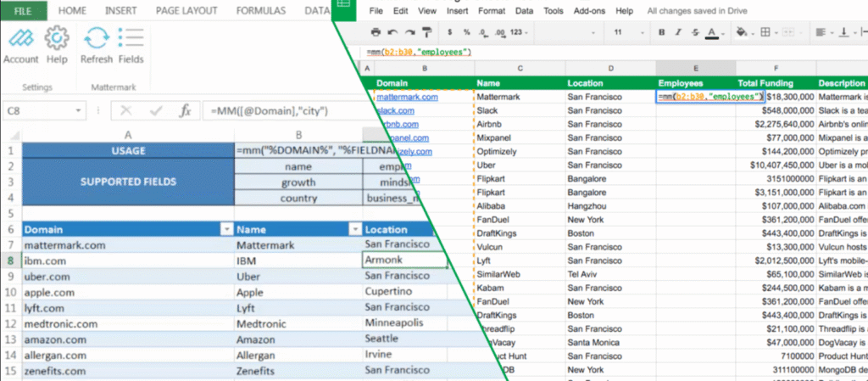The height and width of the screenshot is (381, 868).
Task: Switch to the Excel INSERT tab
Action: 121,10
